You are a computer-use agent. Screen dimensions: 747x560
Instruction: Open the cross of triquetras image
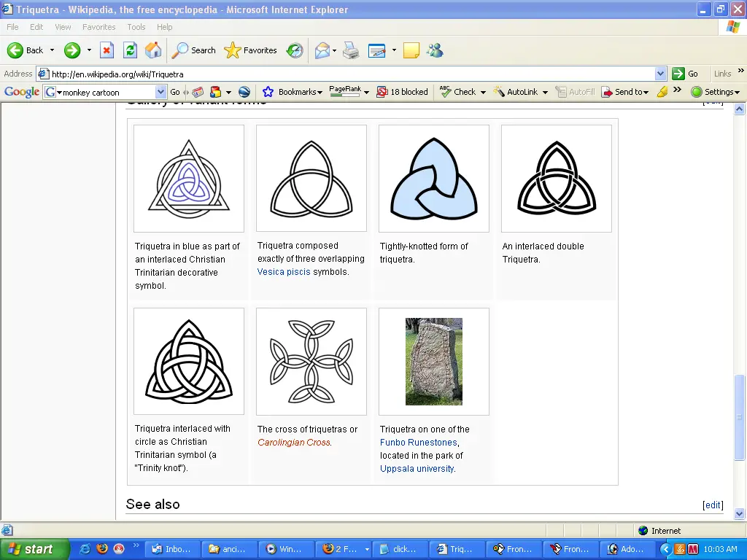(311, 362)
